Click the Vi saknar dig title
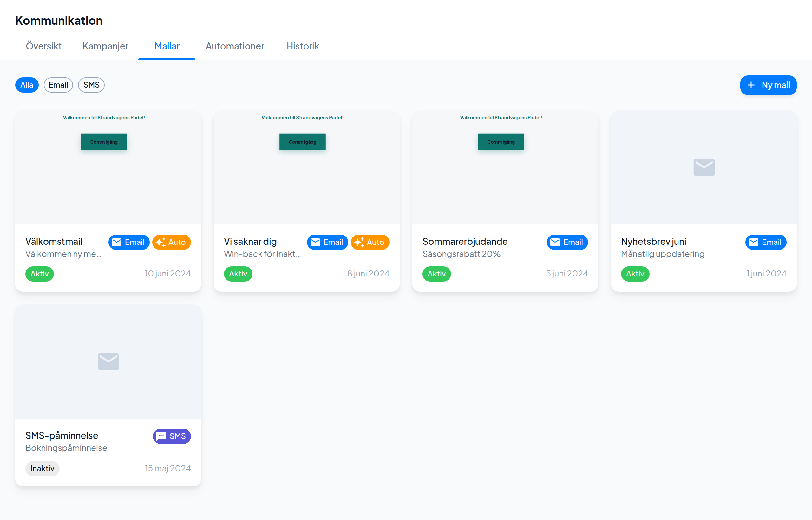 coord(250,241)
